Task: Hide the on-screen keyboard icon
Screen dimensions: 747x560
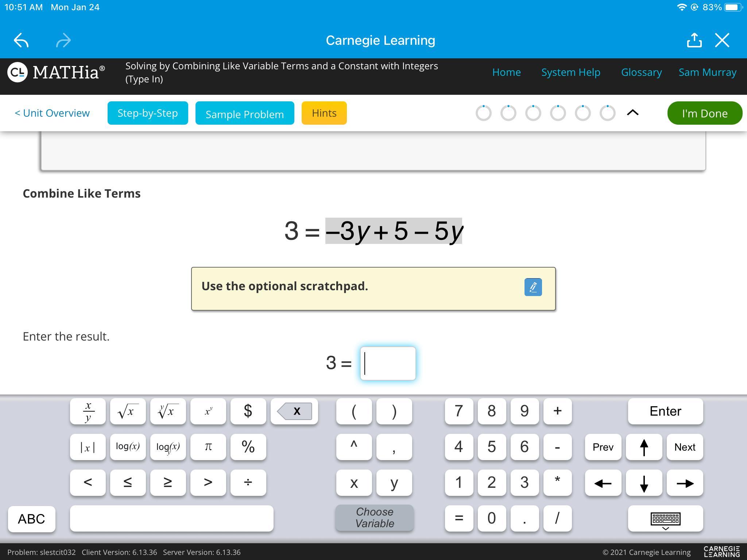Action: tap(665, 518)
